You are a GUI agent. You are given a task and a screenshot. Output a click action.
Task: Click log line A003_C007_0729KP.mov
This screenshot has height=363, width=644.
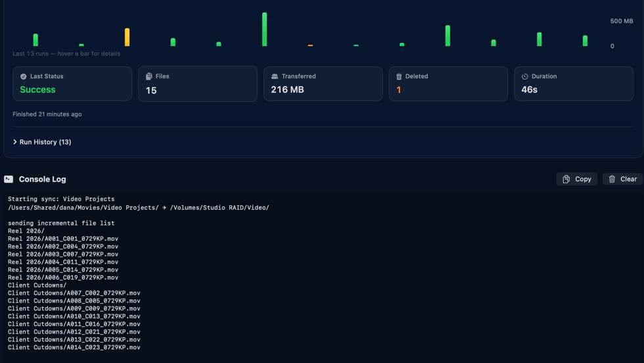[x=63, y=254]
